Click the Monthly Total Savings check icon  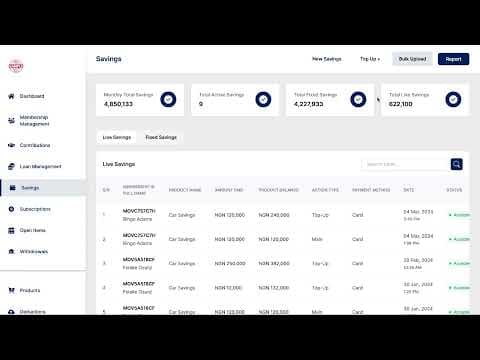[x=168, y=99]
